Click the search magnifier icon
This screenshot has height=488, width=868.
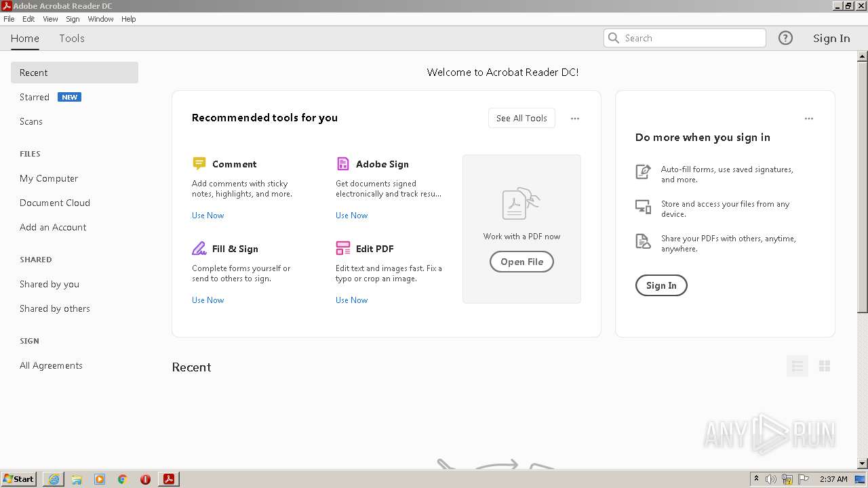tap(614, 38)
